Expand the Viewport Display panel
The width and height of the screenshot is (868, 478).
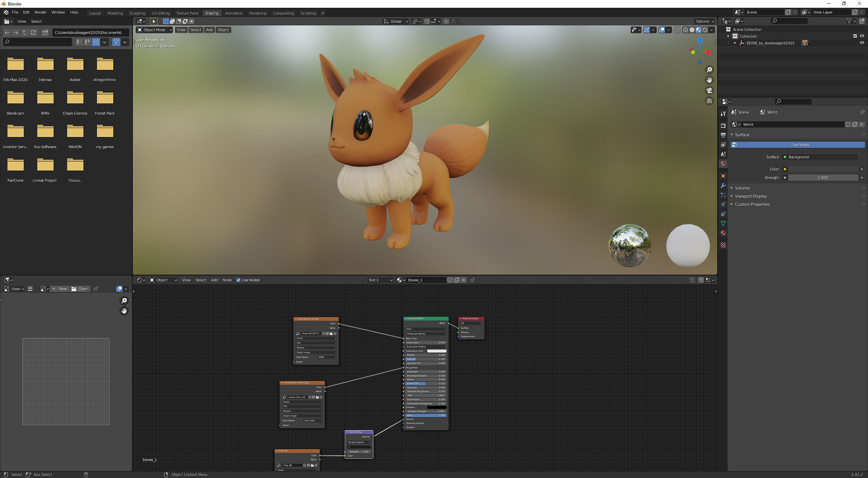751,196
